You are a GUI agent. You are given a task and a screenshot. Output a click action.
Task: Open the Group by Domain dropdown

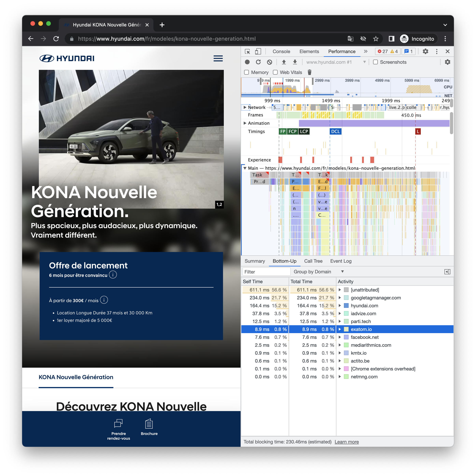click(319, 272)
